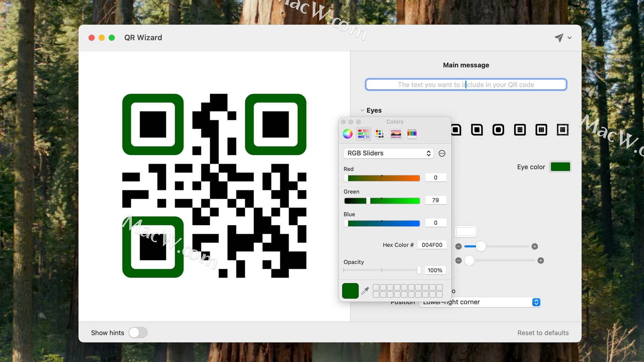644x362 pixels.
Task: Click the Red slider track
Action: [382, 178]
